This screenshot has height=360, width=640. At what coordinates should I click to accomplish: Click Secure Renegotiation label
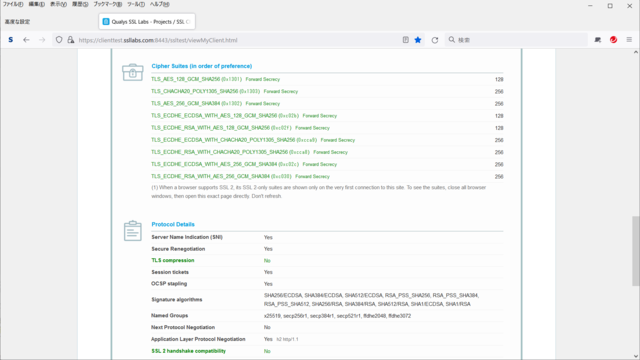coord(178,249)
